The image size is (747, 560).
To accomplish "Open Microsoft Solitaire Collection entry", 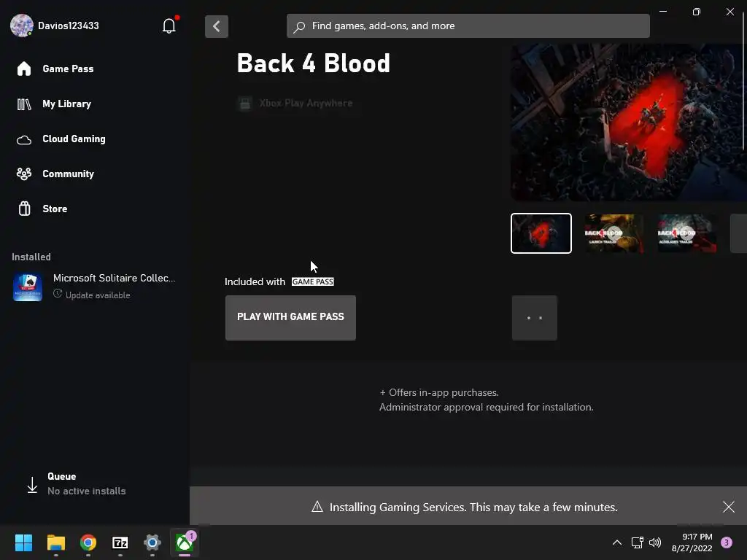I will pos(94,286).
